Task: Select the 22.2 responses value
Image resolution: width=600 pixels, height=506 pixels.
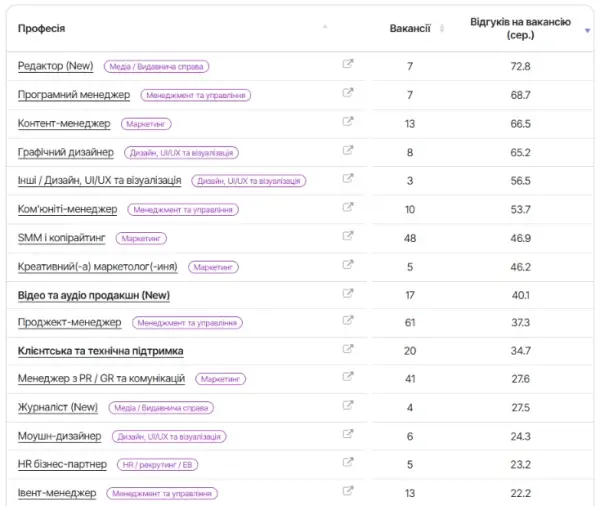Action: tap(520, 493)
